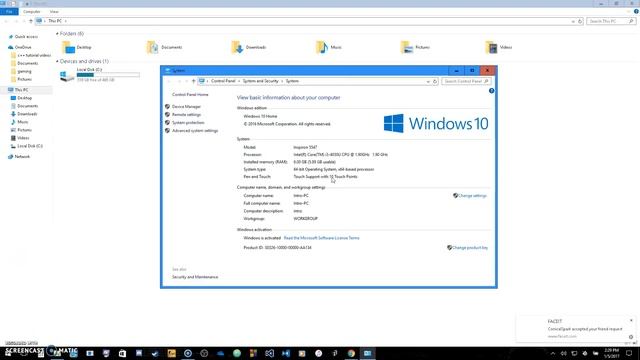The image size is (640, 360).
Task: Collapse the Devices and drives group
Action: (x=57, y=61)
